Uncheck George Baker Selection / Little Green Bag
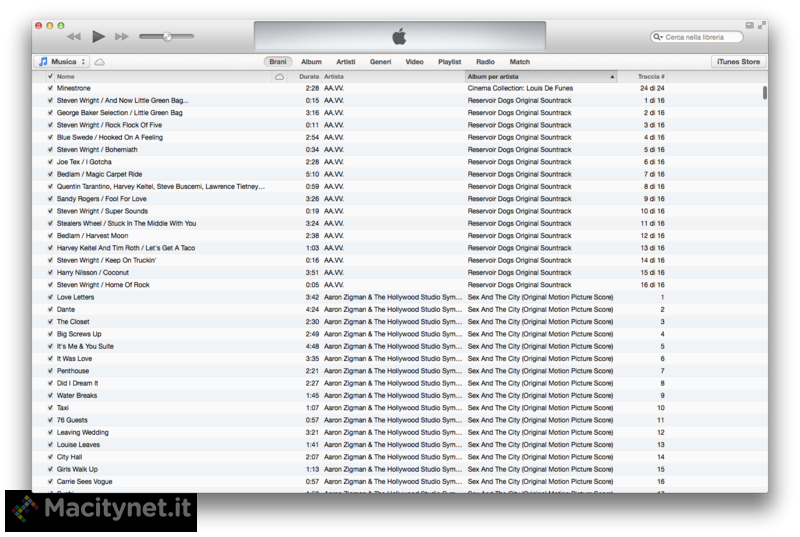Image resolution: width=800 pixels, height=537 pixels. [x=50, y=113]
